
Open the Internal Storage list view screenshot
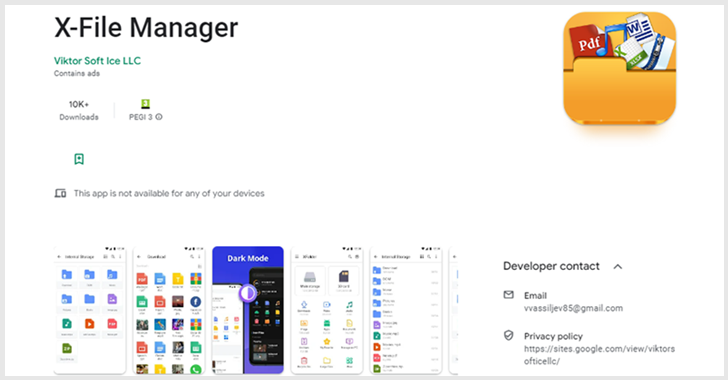point(406,310)
